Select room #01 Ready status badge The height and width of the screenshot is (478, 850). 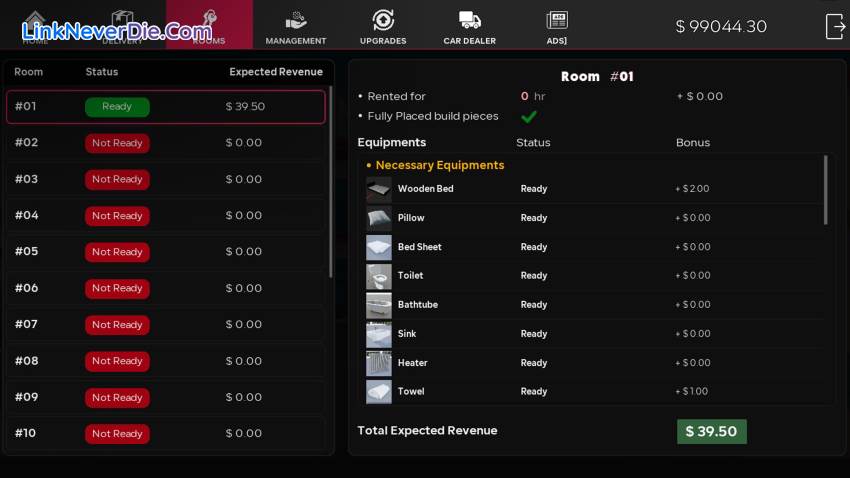coord(117,107)
